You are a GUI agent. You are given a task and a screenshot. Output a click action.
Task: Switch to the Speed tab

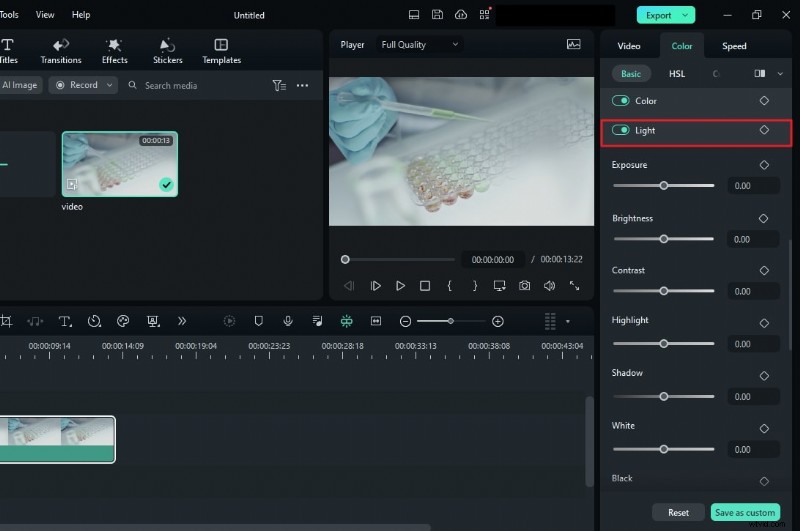[x=734, y=46]
